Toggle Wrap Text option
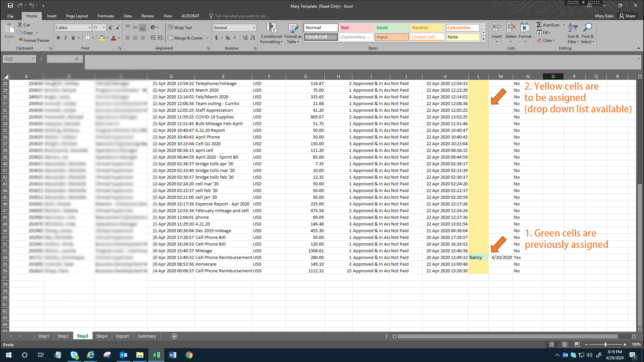644x362 pixels. 180,27
